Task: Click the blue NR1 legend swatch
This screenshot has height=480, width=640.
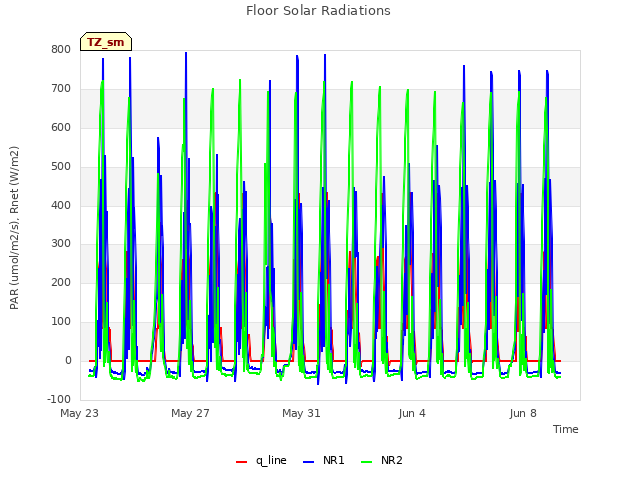Action: pos(309,462)
